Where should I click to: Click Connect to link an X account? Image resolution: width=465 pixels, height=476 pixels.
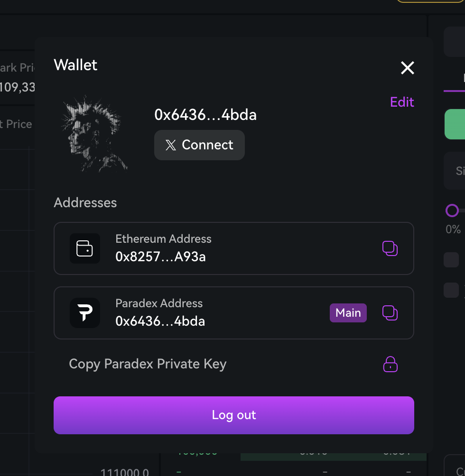199,145
